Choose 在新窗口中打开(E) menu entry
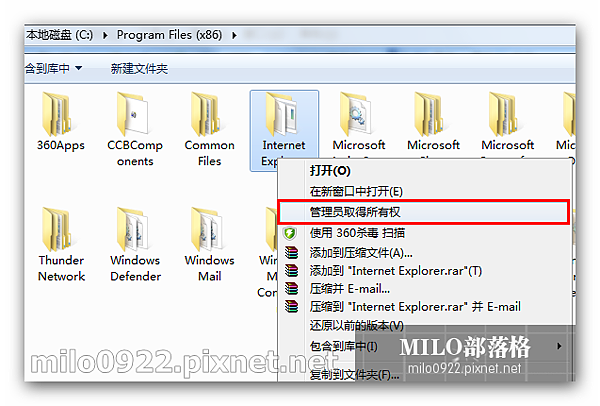Image resolution: width=600 pixels, height=406 pixels. (356, 191)
